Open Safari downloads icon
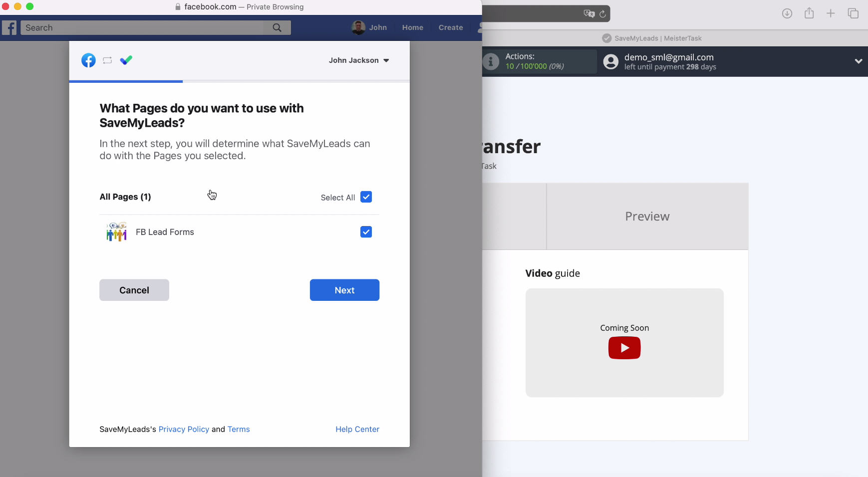This screenshot has height=477, width=868. click(787, 13)
